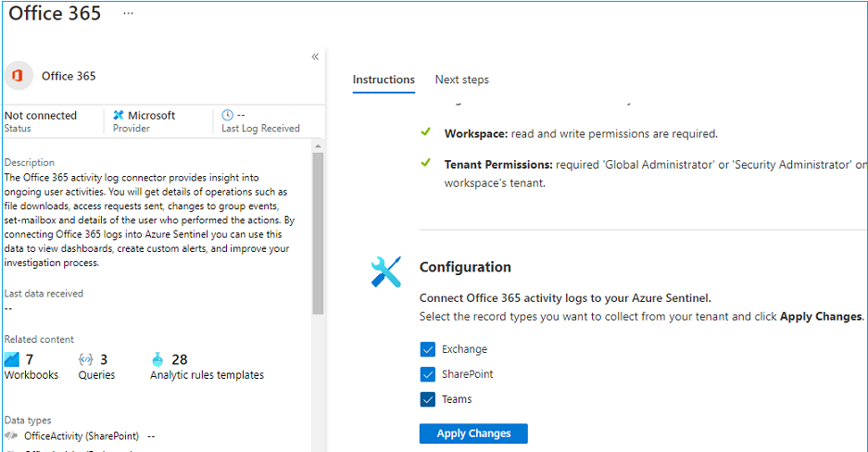The height and width of the screenshot is (452, 868).
Task: Open the ellipsis menu beside Office 365 title
Action: point(129,13)
